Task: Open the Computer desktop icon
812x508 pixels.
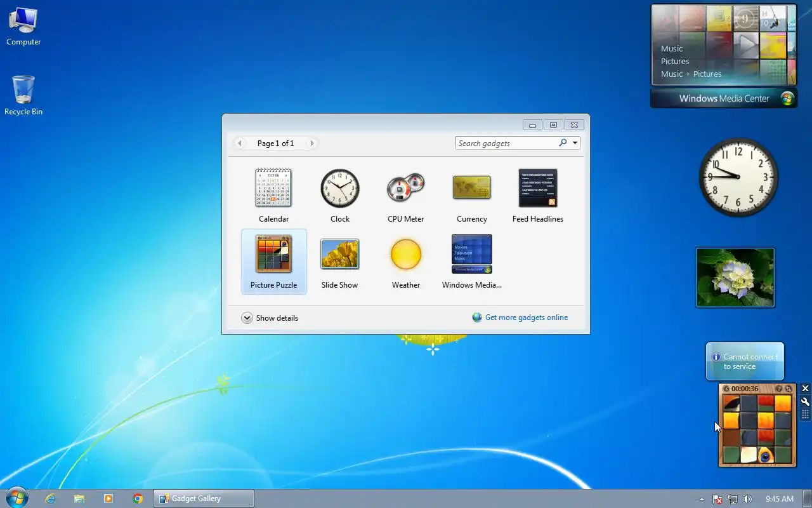Action: (x=23, y=27)
